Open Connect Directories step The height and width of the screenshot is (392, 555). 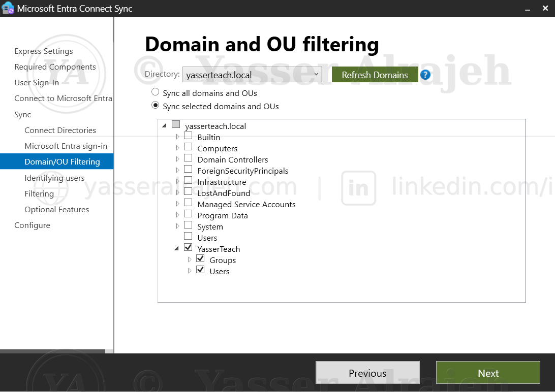click(60, 130)
